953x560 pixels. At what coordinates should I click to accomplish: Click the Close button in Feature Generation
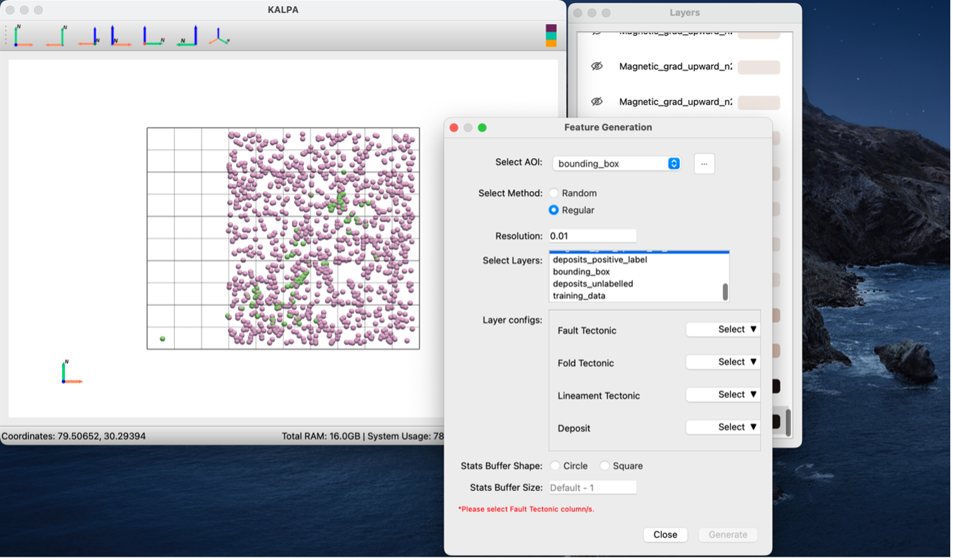665,534
